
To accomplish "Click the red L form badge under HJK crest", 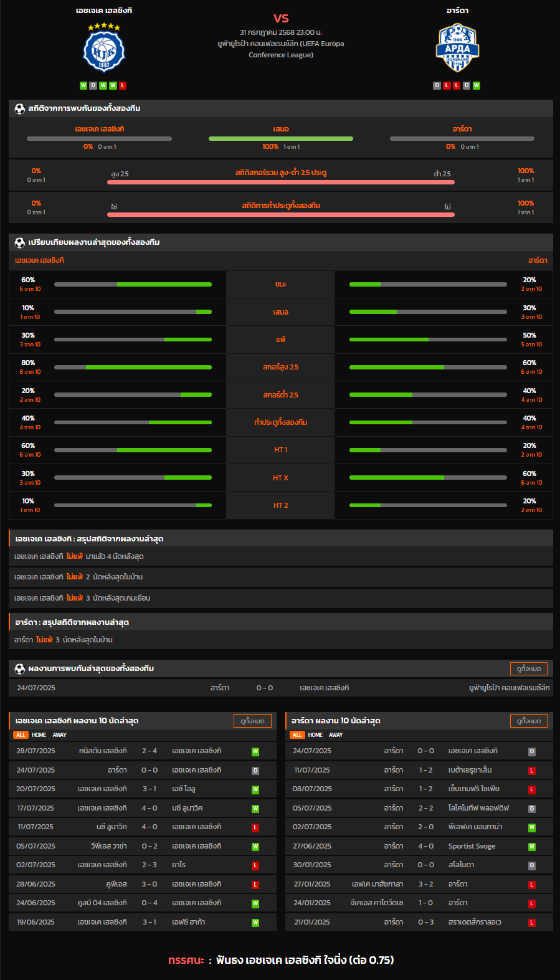I will (x=123, y=85).
